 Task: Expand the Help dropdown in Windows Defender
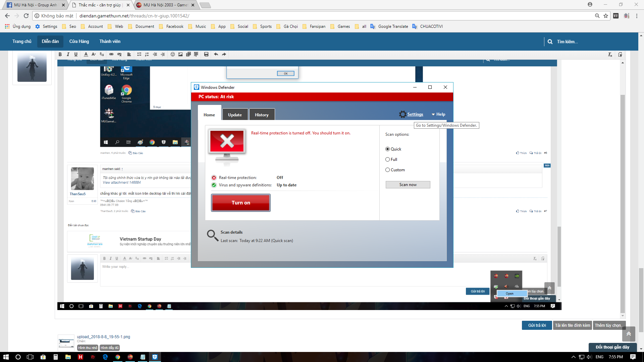(x=438, y=114)
